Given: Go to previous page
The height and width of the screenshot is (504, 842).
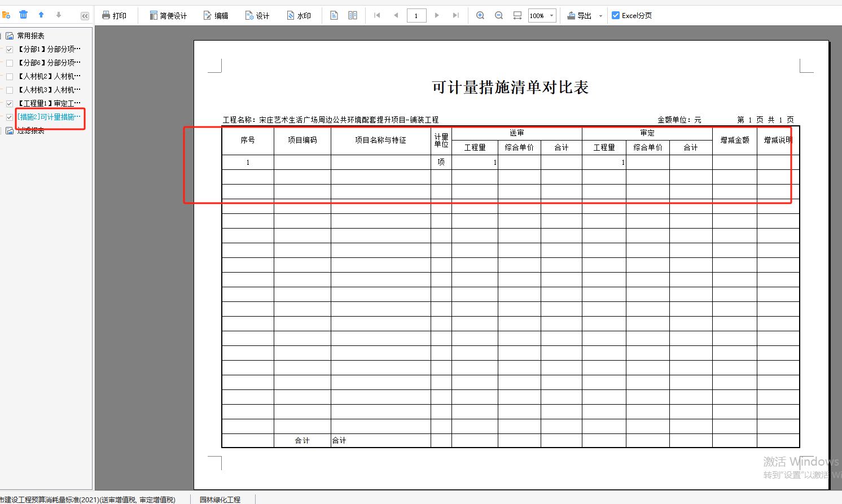Looking at the screenshot, I should 396,15.
